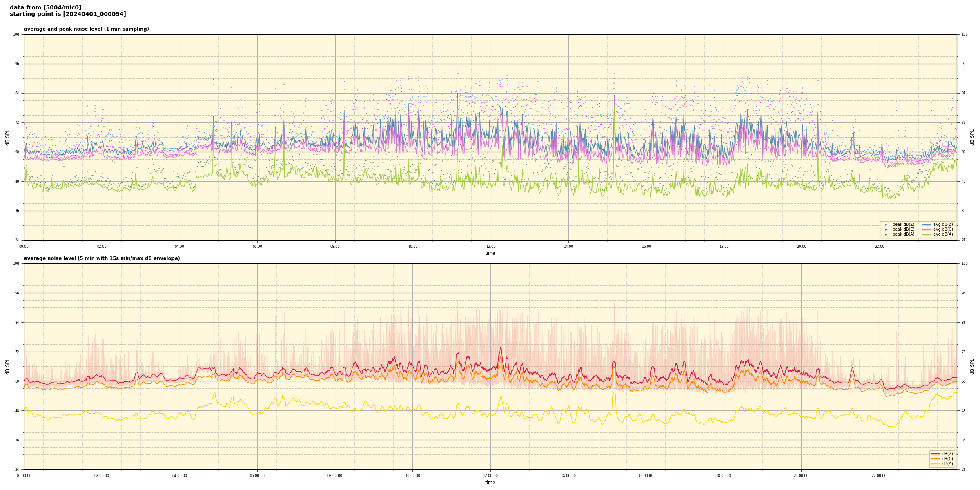Click the left 'dB SPL' axis label of lower chart
Image resolution: width=980 pixels, height=490 pixels.
[x=7, y=366]
